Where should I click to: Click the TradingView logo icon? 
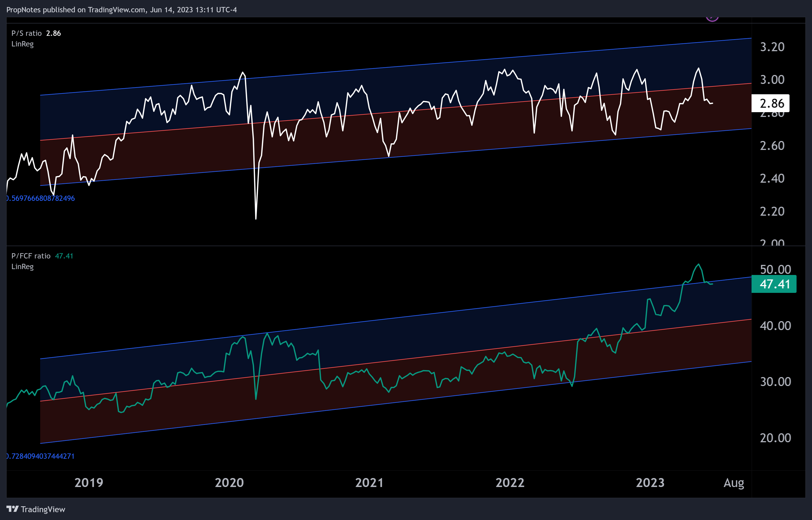[x=13, y=509]
